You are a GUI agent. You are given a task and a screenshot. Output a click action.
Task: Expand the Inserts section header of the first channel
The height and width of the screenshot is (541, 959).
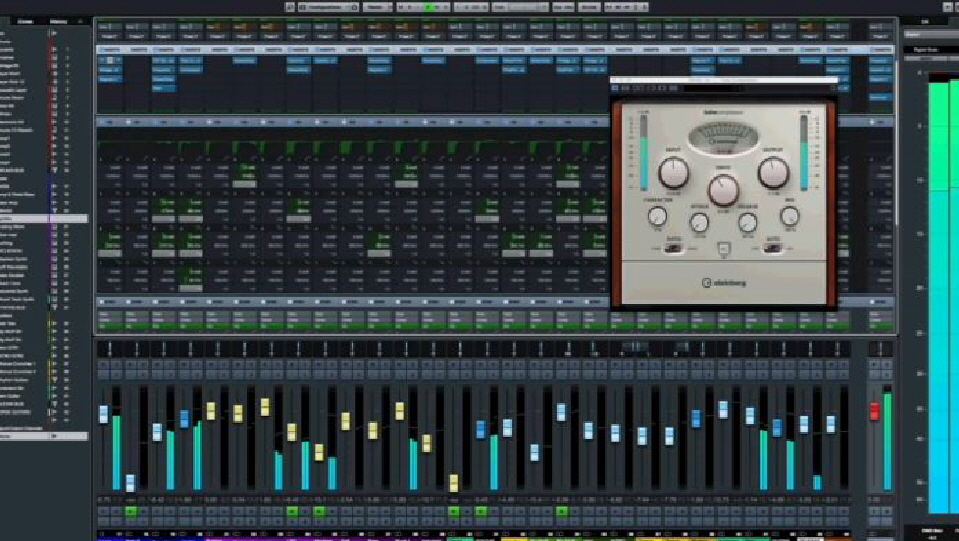109,47
